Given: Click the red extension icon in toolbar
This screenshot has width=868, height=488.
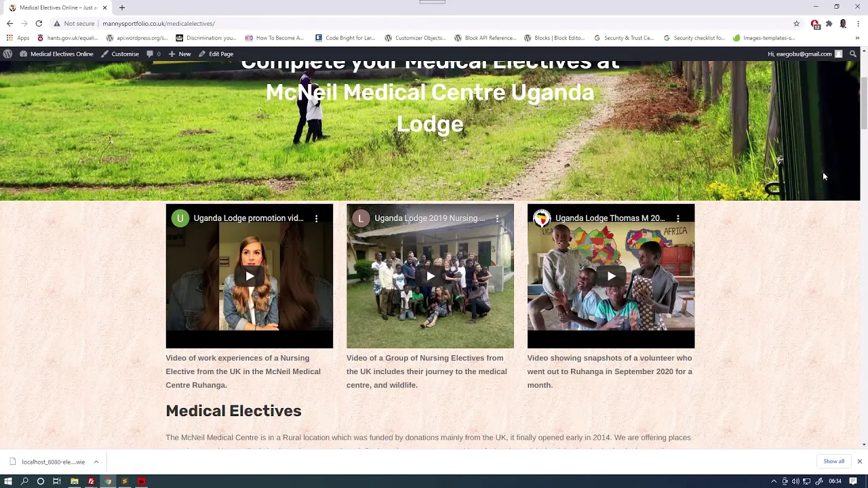Looking at the screenshot, I should (815, 24).
